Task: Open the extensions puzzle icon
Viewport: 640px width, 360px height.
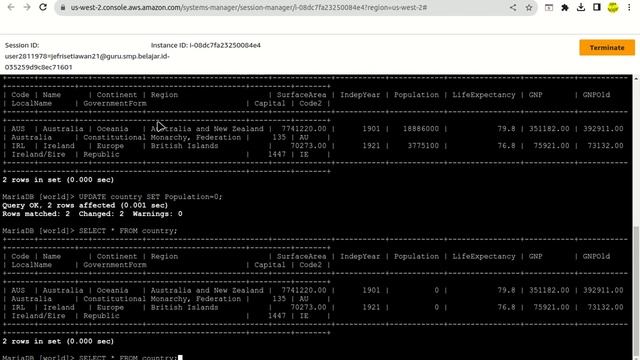Action: pos(565,7)
